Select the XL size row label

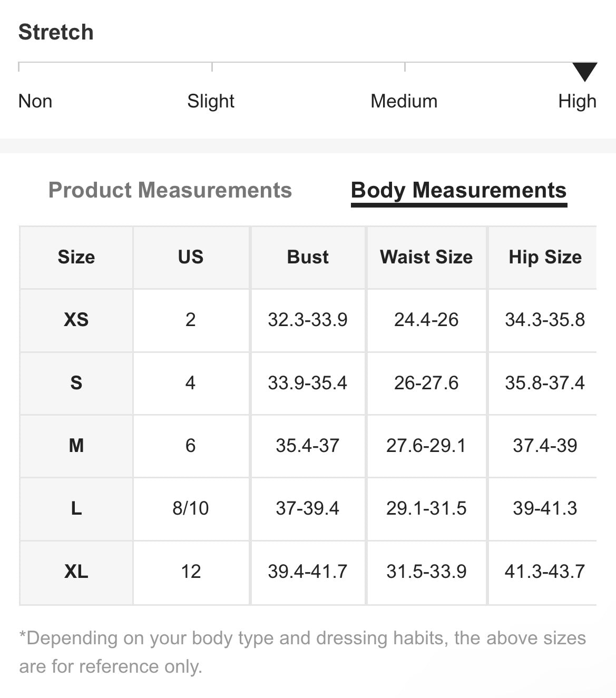[76, 572]
